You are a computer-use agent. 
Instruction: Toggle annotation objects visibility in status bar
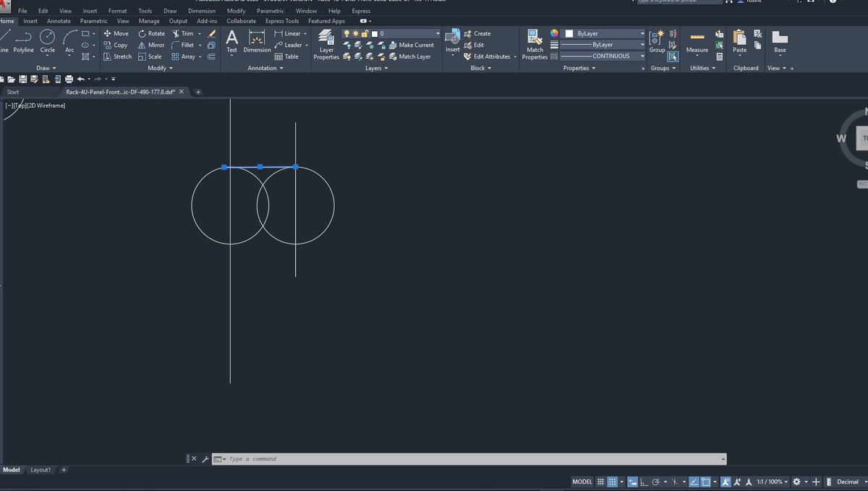(x=726, y=482)
